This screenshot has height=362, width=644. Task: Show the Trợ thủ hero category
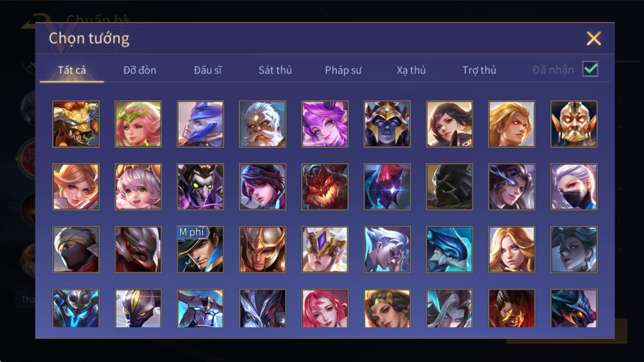click(479, 70)
